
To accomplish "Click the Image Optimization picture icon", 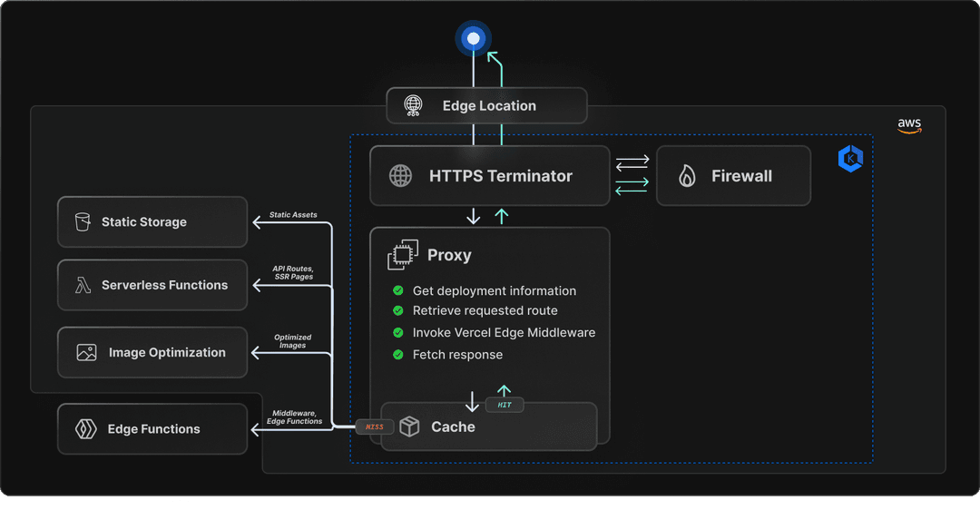I will point(86,352).
